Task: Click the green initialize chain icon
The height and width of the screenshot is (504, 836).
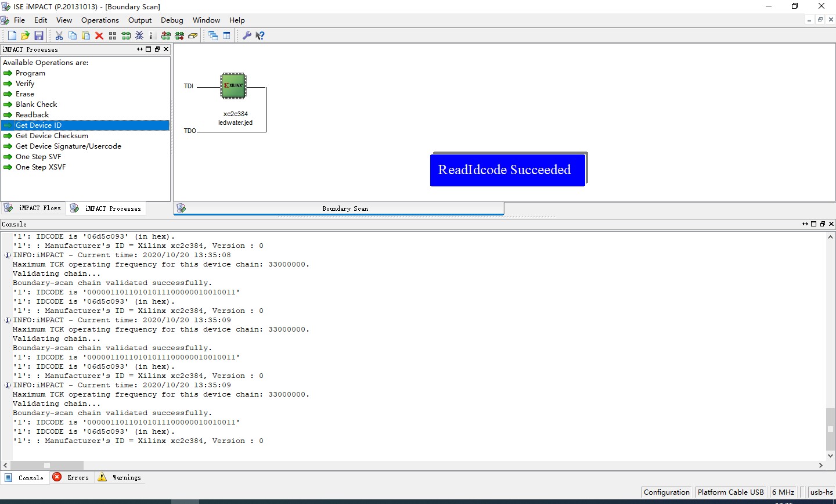Action: [126, 35]
